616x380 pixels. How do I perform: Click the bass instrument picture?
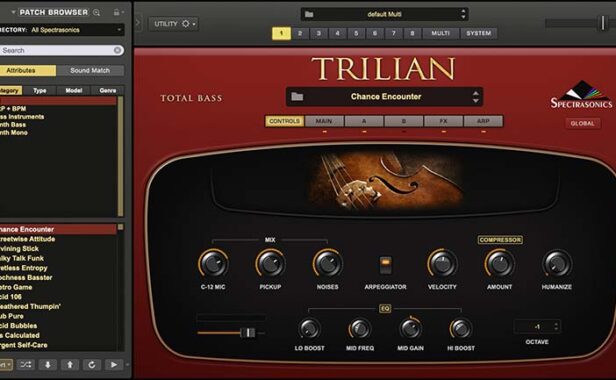(385, 181)
